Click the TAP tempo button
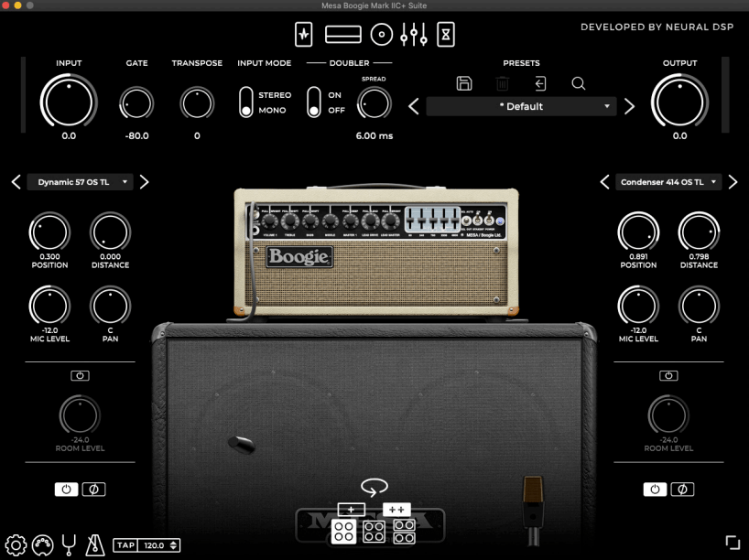 (x=125, y=545)
